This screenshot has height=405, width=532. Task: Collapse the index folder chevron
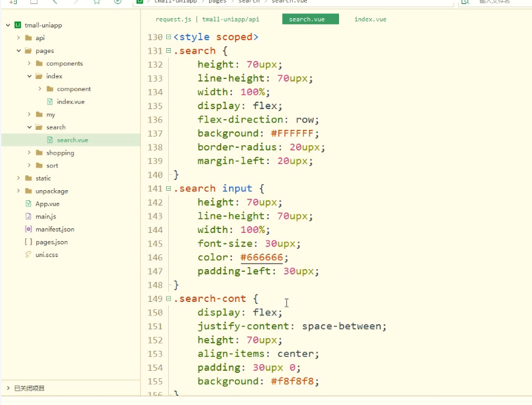pyautogui.click(x=29, y=76)
